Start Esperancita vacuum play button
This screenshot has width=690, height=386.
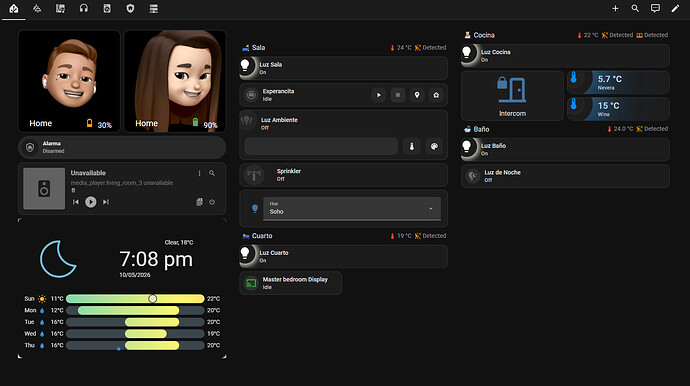(378, 95)
